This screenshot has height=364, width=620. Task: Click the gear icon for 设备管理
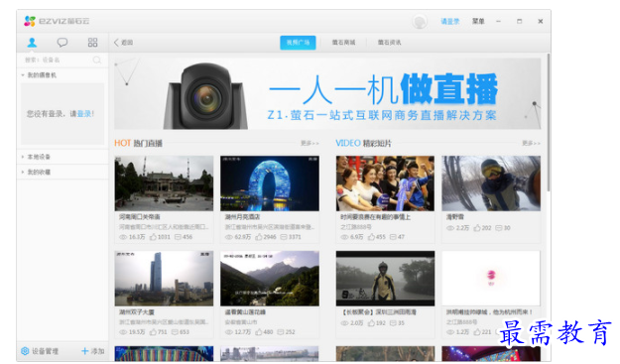coord(25,351)
